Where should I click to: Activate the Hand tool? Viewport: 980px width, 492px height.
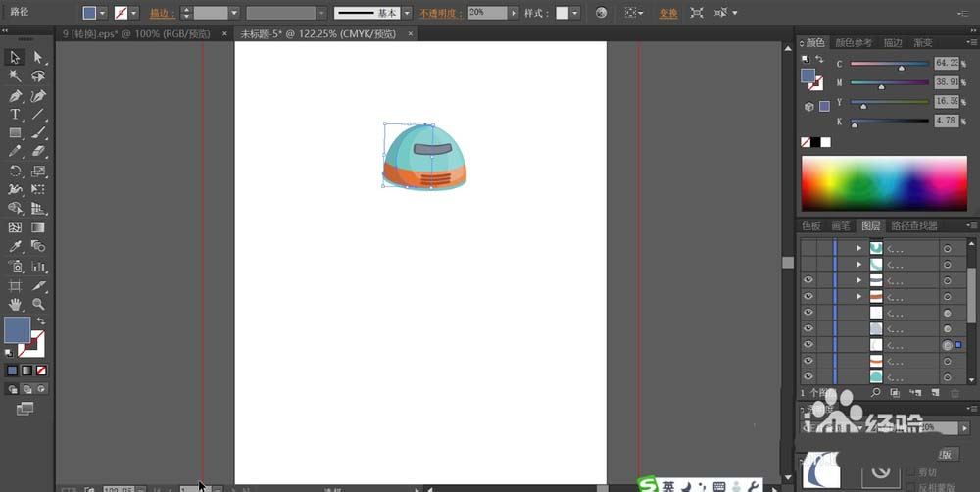[16, 305]
